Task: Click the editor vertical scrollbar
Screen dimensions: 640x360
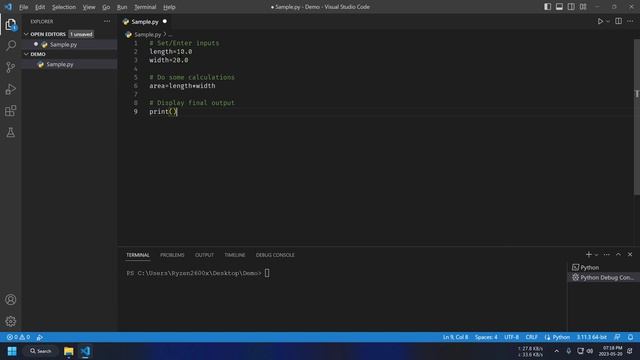Action: 637,117
